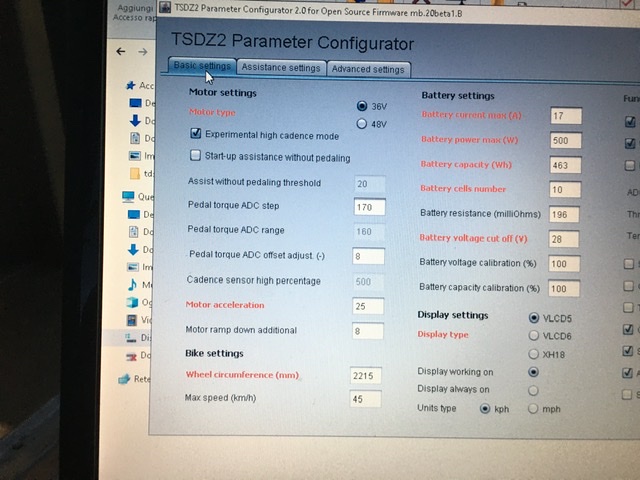Viewport: 640px width, 480px height.
Task: Click the 'Display settings' heading
Action: pyautogui.click(x=453, y=315)
